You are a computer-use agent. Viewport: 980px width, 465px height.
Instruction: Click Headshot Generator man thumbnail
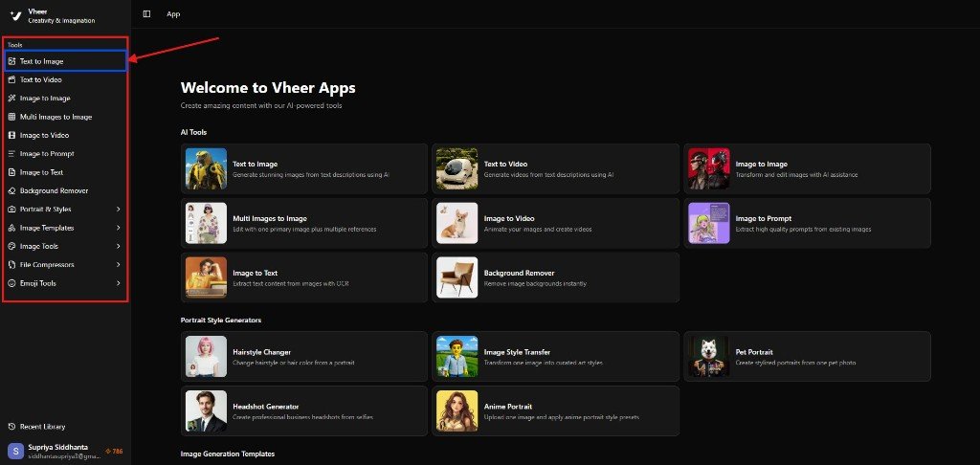point(207,411)
